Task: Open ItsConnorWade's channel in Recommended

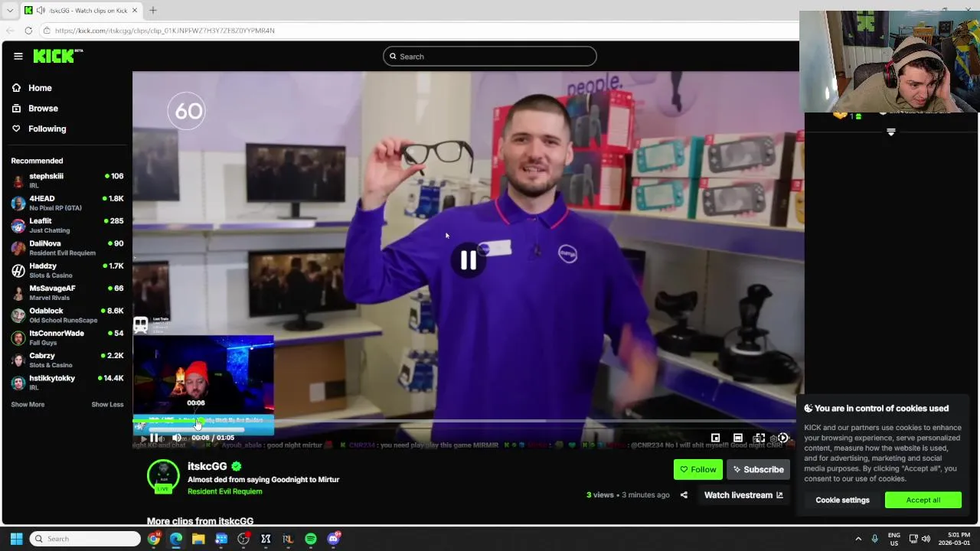Action: [67, 337]
